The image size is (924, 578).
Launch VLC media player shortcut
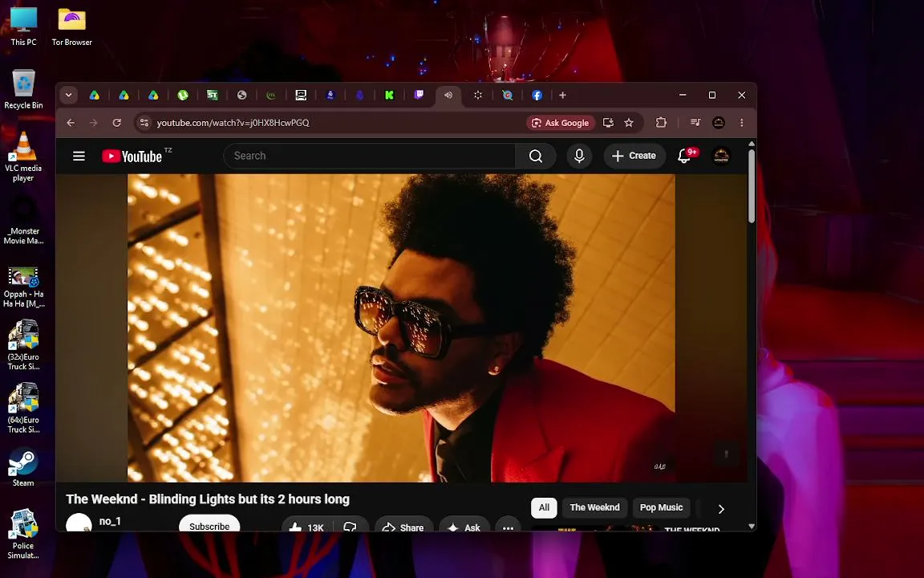pos(23,157)
